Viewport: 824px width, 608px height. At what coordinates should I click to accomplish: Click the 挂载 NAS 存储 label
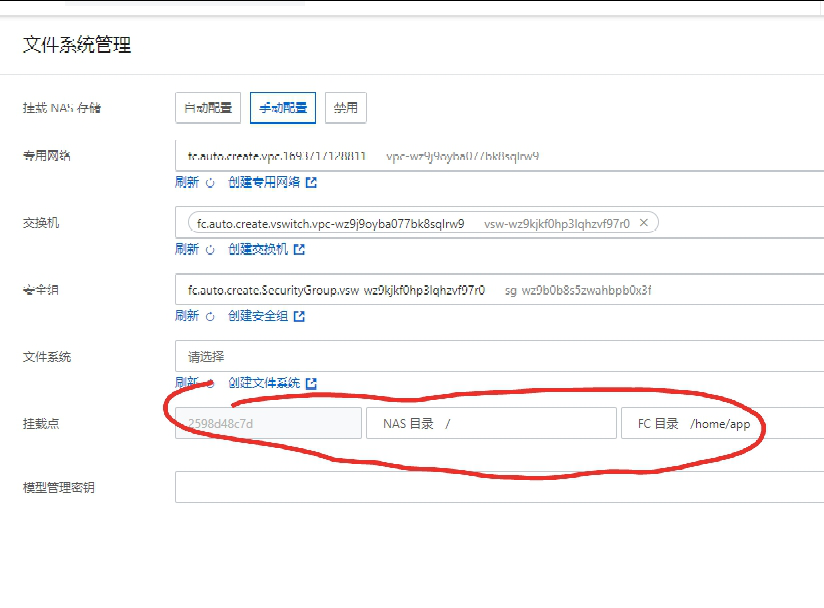pos(61,108)
